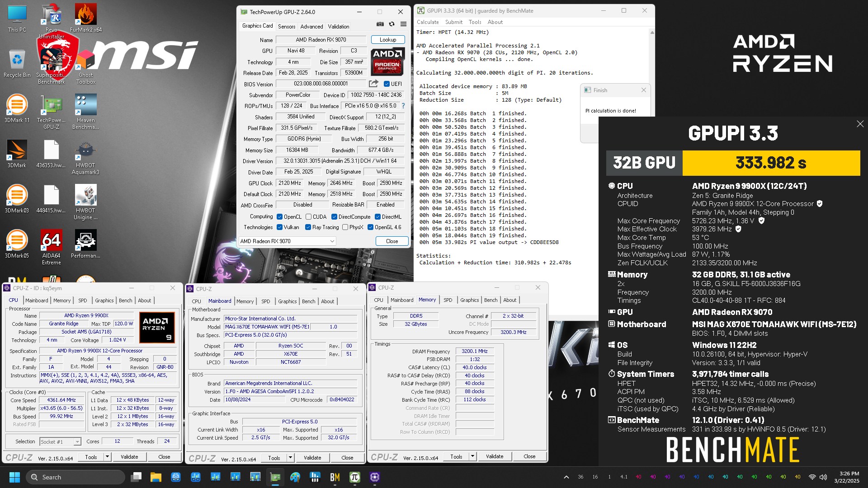The height and width of the screenshot is (488, 868).
Task: Select the Heaven Benchmark desktop icon
Action: pos(85,112)
